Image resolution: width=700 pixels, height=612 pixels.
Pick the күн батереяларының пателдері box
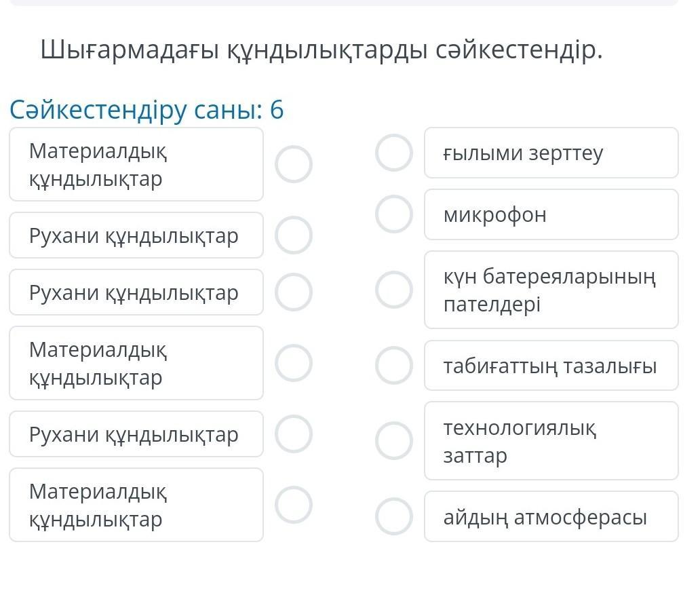pyautogui.click(x=551, y=290)
